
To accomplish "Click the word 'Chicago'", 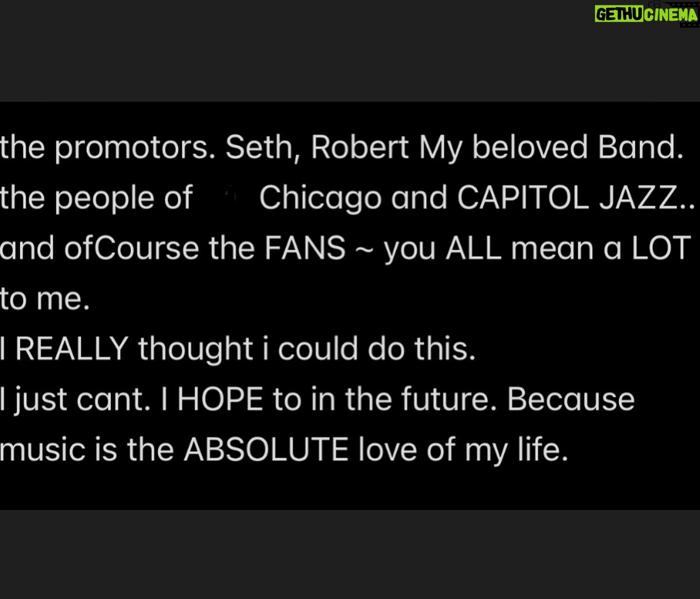I will pos(320,199).
